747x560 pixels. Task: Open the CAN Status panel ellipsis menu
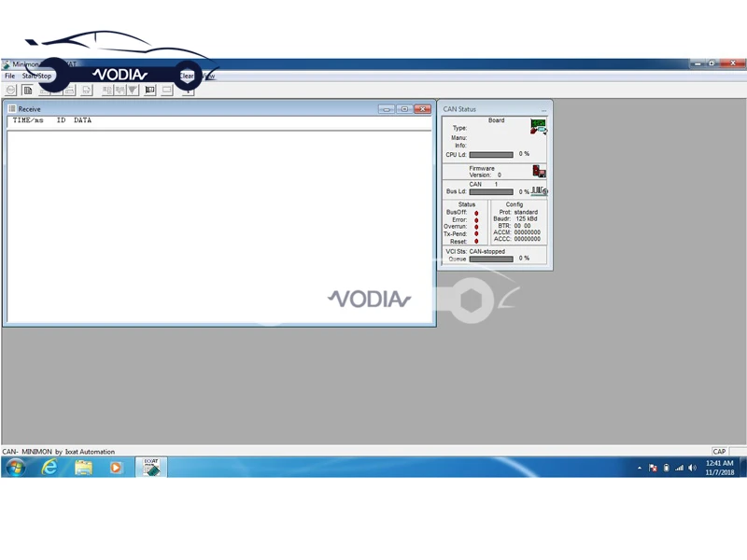coord(543,110)
